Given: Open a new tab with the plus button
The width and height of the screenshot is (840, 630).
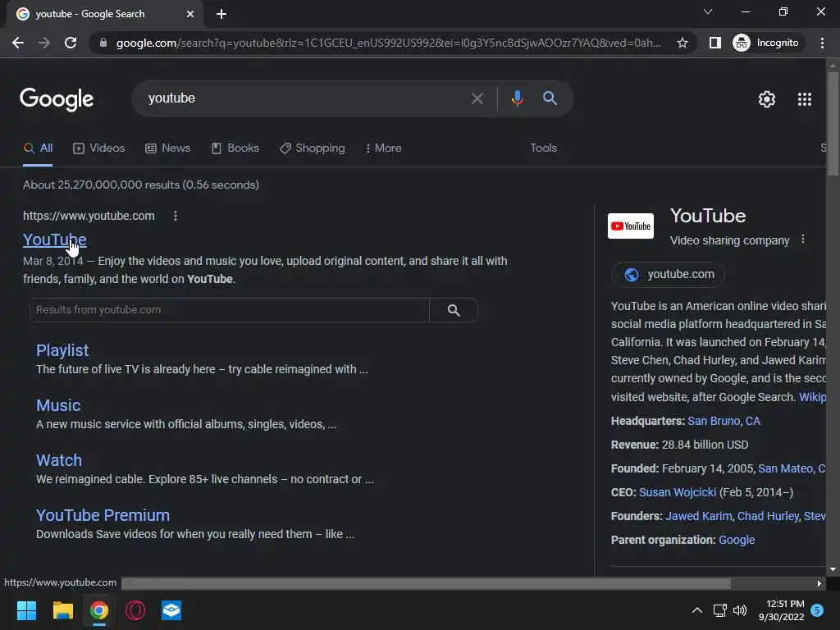Looking at the screenshot, I should [x=221, y=14].
